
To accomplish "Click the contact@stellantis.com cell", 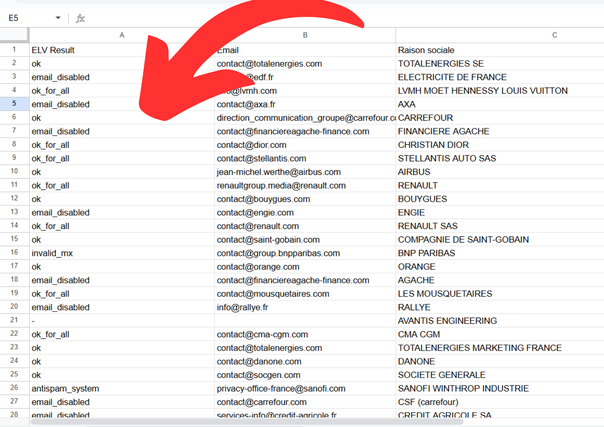I will click(305, 158).
